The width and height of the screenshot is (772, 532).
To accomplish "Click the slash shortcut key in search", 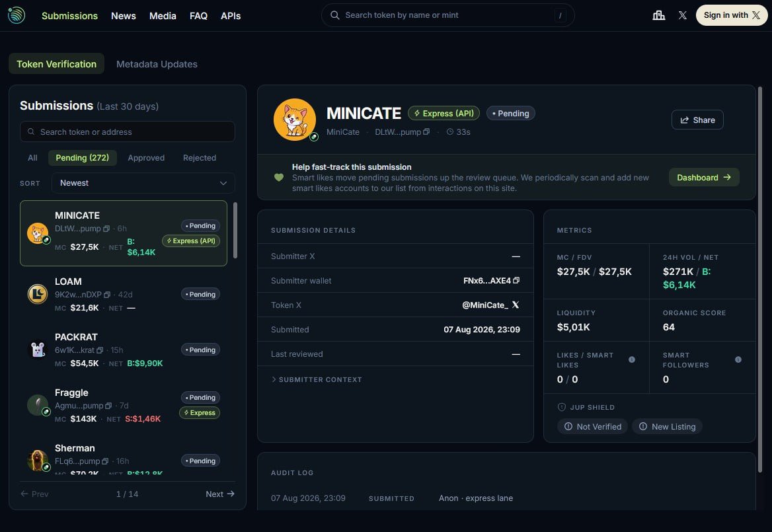I will point(560,16).
